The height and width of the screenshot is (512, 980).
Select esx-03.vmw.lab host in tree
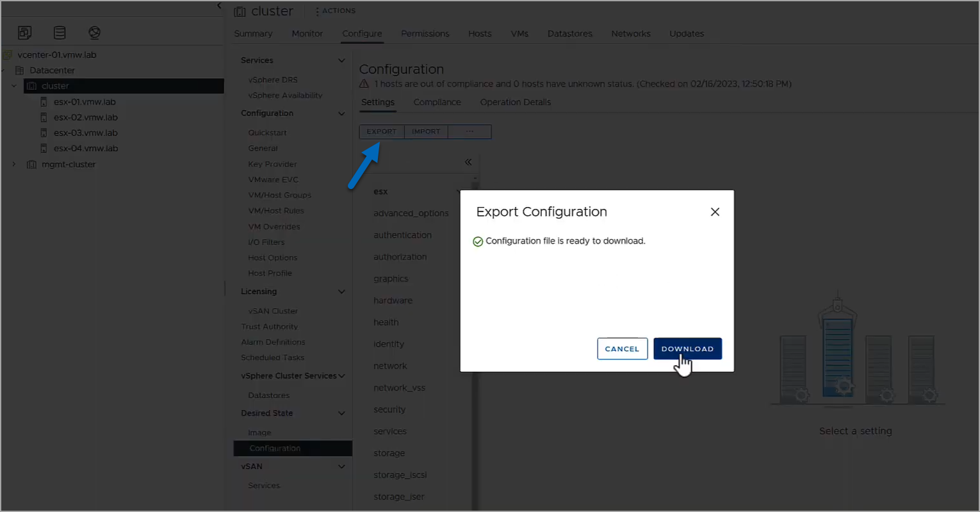(x=85, y=133)
